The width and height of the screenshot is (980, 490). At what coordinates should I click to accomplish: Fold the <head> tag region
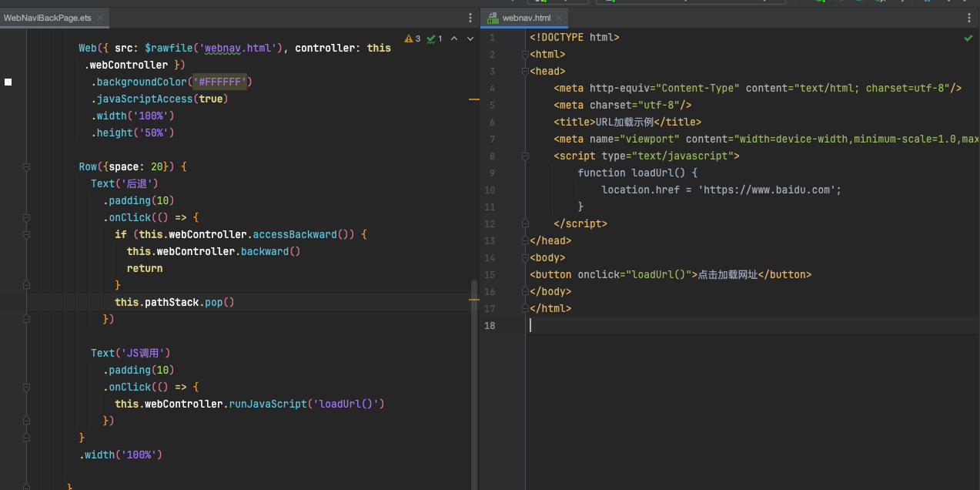click(525, 71)
